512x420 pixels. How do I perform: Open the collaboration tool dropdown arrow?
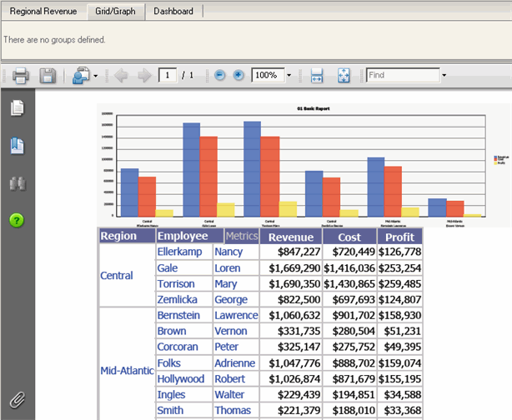tap(96, 76)
